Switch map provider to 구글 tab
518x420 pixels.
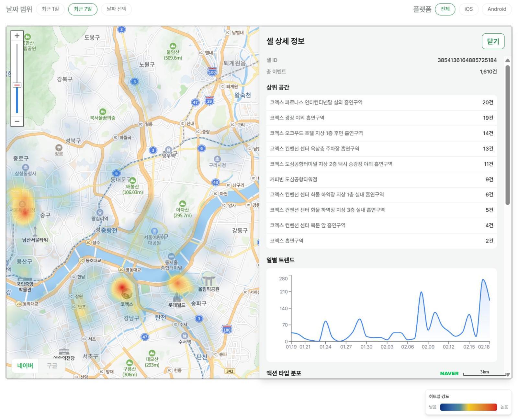click(52, 366)
